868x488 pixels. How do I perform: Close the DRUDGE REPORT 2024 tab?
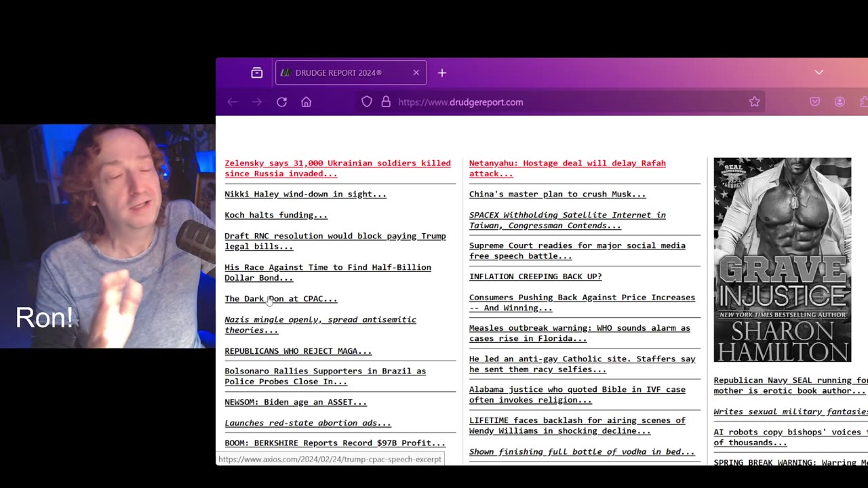(416, 73)
